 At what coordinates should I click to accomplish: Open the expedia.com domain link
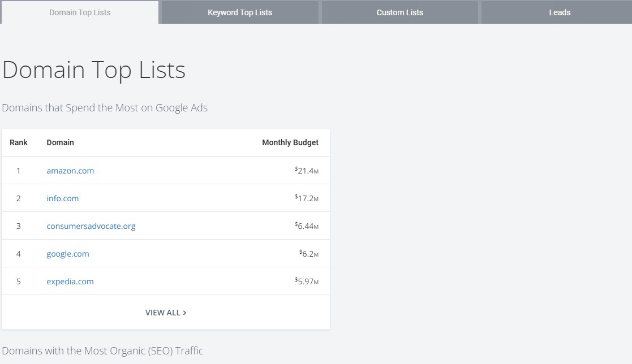[70, 281]
